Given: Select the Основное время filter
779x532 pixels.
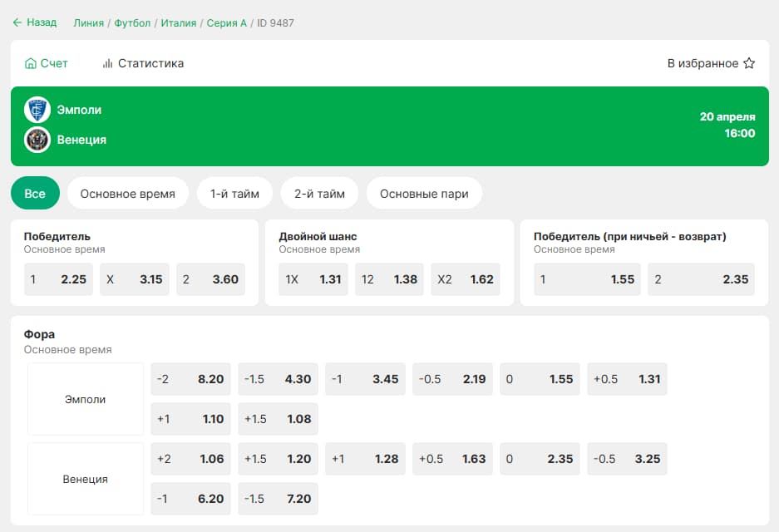Looking at the screenshot, I should (128, 193).
